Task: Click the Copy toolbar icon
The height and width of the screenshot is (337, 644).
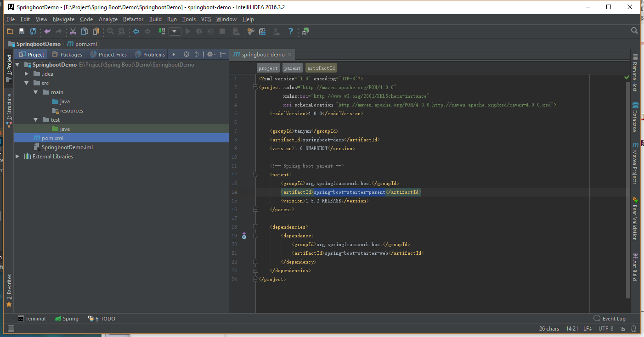Action: 85,31
